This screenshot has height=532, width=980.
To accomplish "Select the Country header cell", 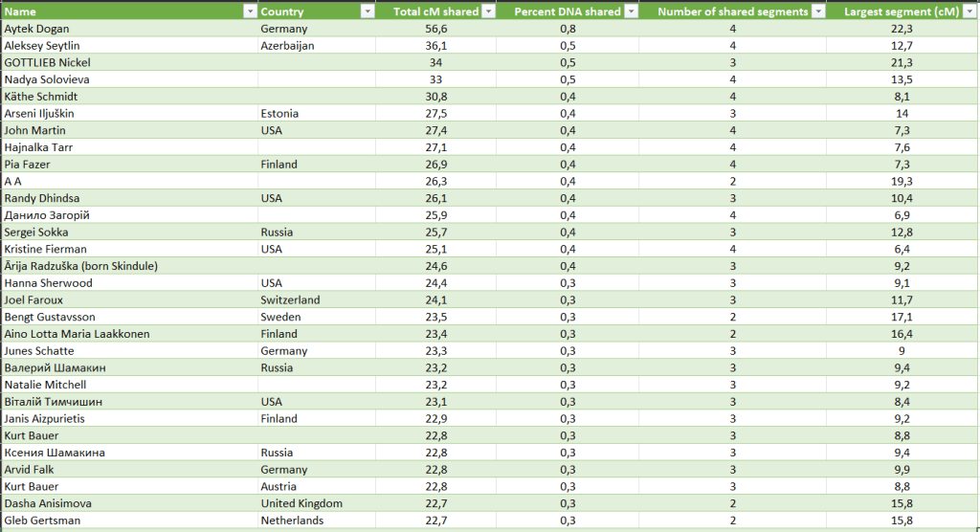I will (x=306, y=11).
